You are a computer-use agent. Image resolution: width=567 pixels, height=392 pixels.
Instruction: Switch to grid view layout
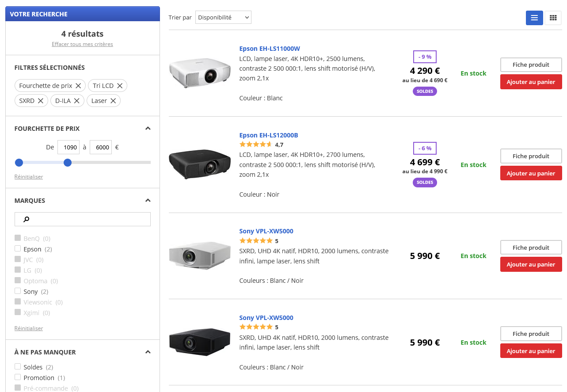553,18
